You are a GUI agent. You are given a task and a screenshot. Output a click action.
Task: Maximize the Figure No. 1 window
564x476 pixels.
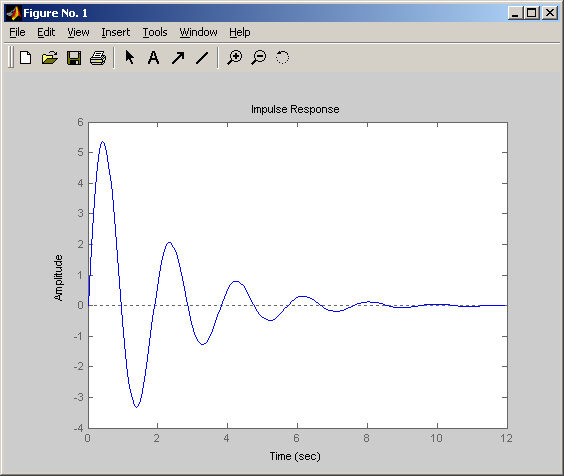pyautogui.click(x=531, y=13)
